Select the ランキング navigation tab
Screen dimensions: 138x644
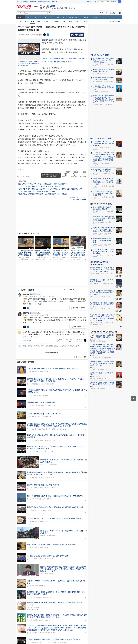(x=86, y=17)
